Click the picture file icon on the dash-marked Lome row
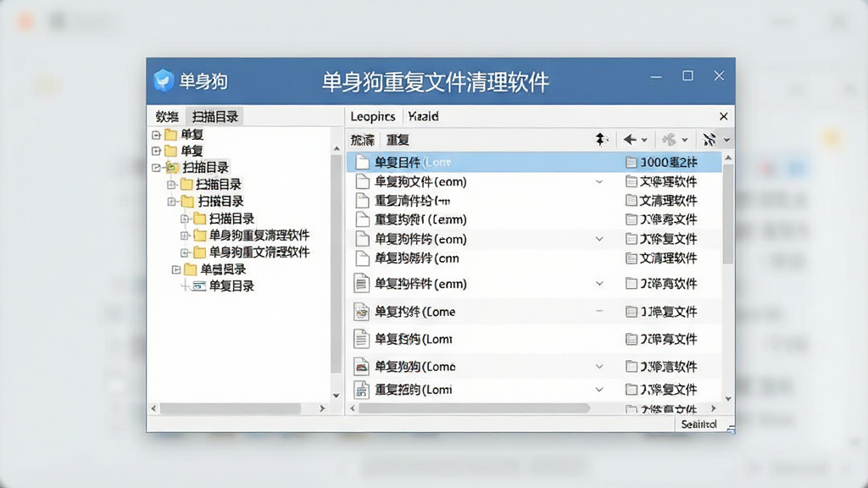Image resolution: width=868 pixels, height=488 pixels. point(361,312)
